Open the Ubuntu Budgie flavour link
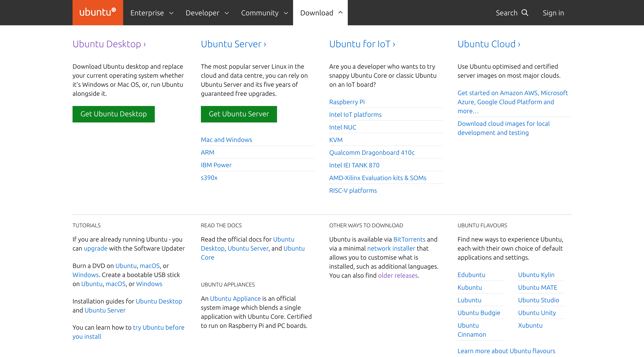644x357 pixels. (479, 313)
